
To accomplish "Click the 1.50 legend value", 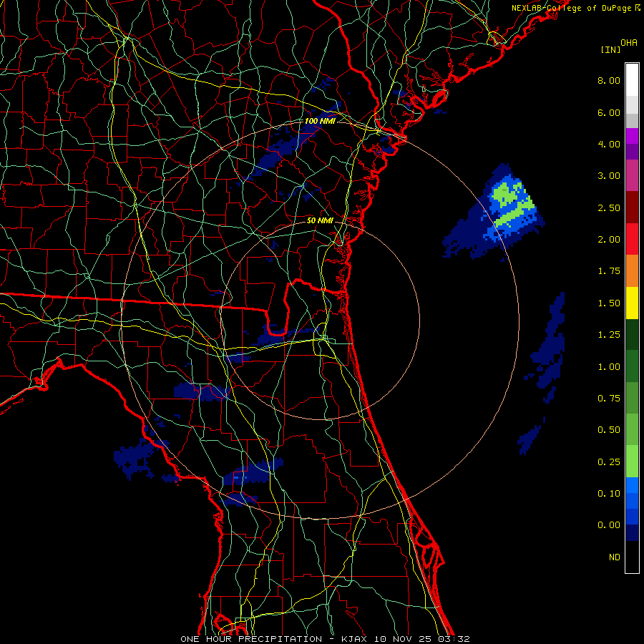I will [609, 303].
